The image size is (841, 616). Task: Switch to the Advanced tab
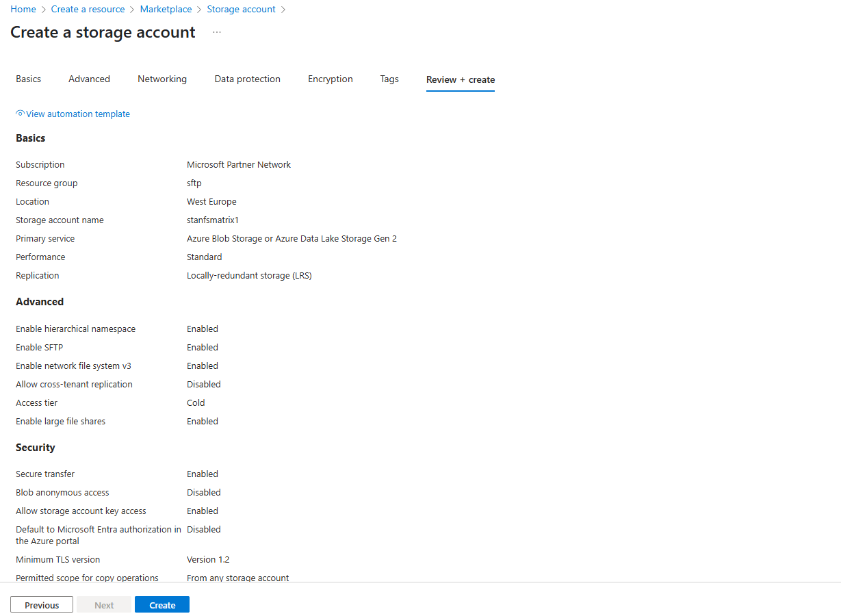pyautogui.click(x=89, y=79)
